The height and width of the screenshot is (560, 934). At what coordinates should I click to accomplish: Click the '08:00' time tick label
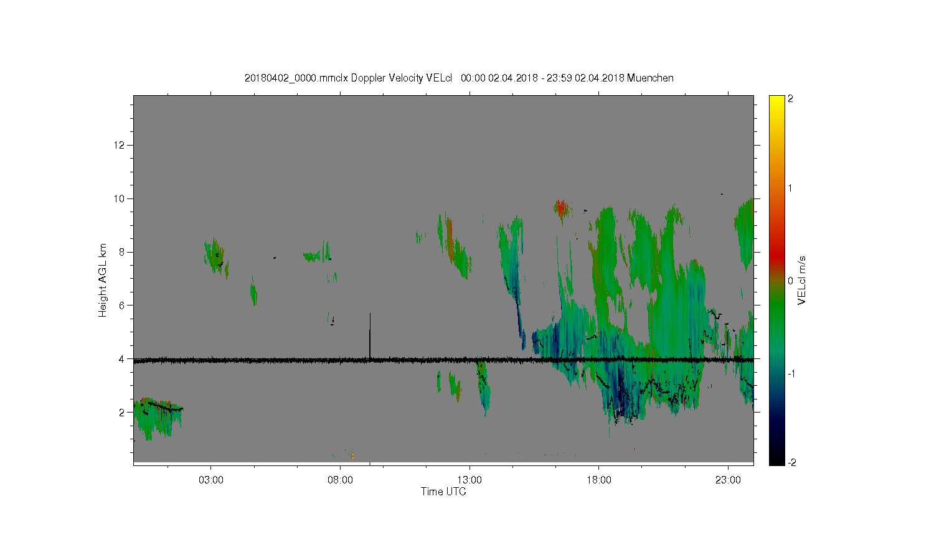coord(340,480)
